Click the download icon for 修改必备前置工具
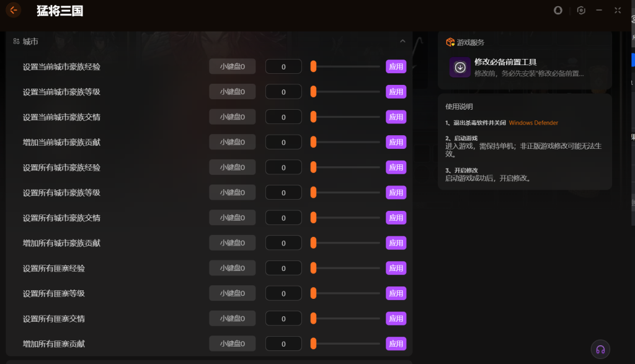The image size is (635, 364). click(460, 67)
